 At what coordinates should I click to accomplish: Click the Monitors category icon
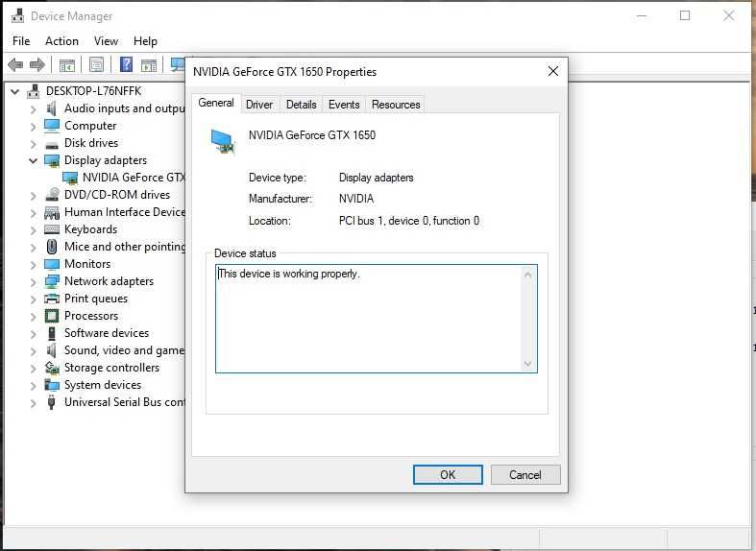52,264
